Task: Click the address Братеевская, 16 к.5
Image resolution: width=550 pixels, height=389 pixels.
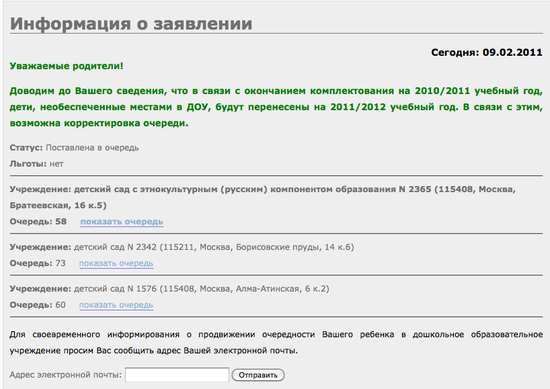Action: (56, 205)
